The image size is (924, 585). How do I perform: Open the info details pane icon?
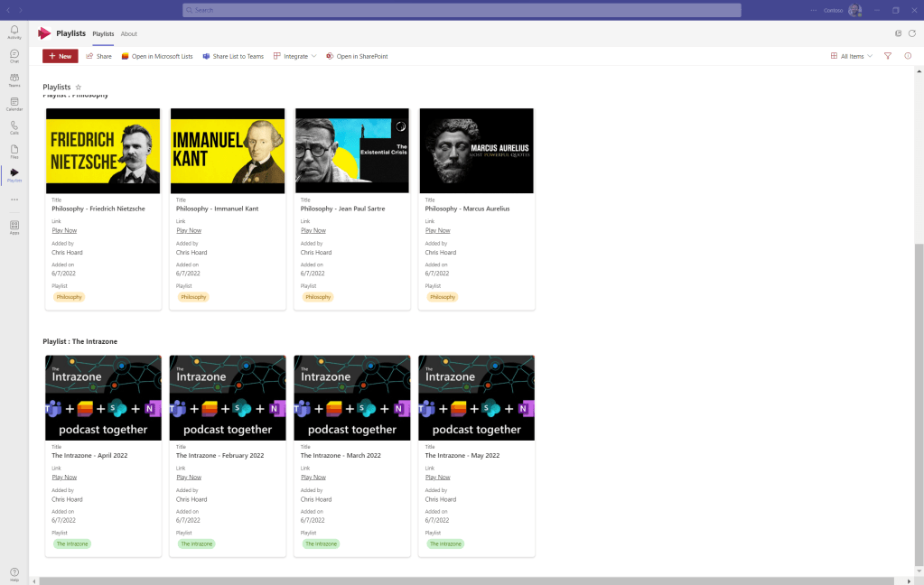908,56
